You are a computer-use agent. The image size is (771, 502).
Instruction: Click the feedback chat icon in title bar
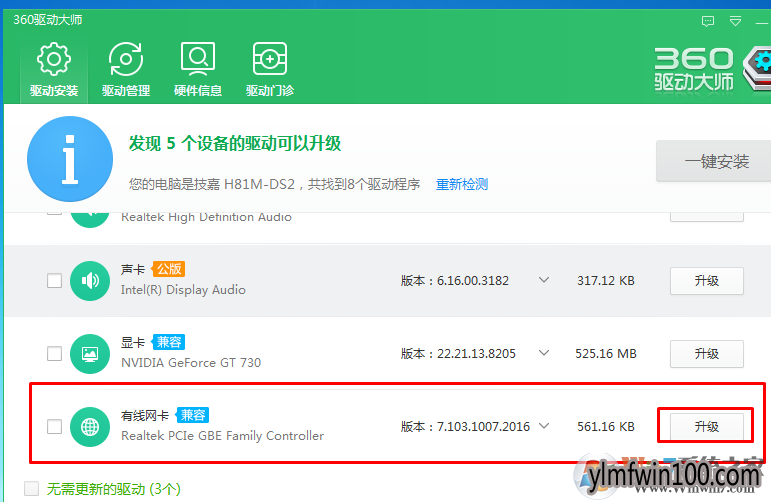[x=708, y=21]
